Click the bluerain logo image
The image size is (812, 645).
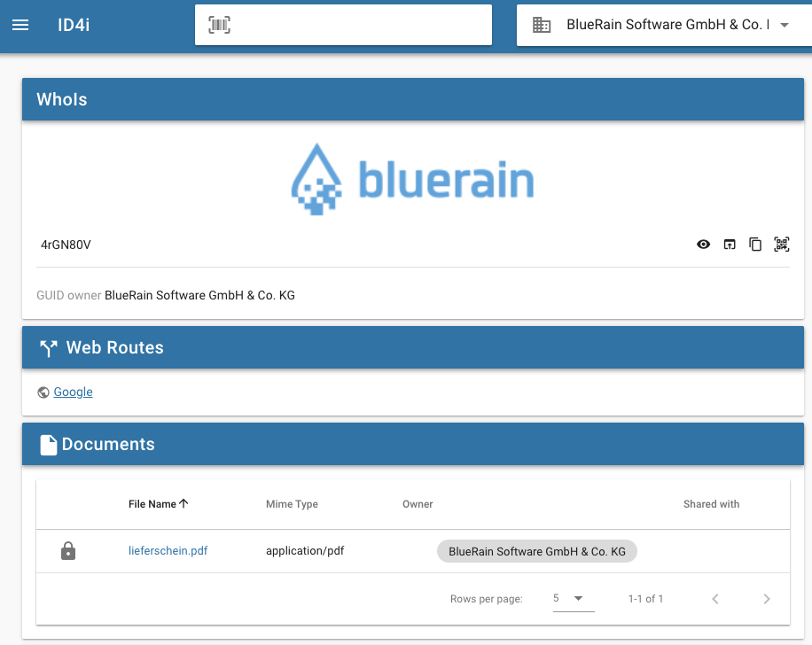[x=413, y=179]
